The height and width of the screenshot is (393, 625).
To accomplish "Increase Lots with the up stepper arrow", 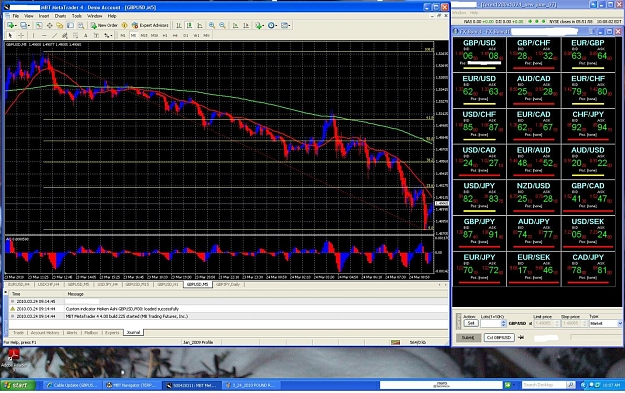I will pyautogui.click(x=503, y=322).
